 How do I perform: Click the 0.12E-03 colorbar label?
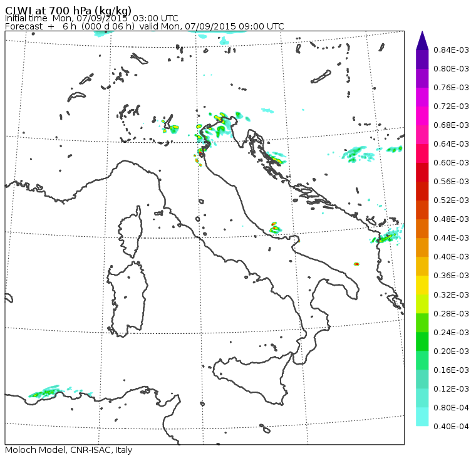(451, 389)
